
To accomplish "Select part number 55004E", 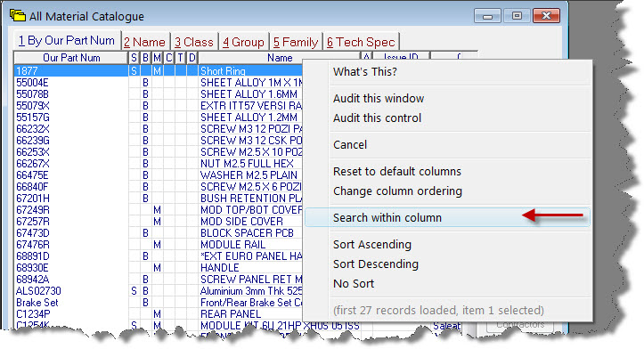I will pyautogui.click(x=32, y=83).
